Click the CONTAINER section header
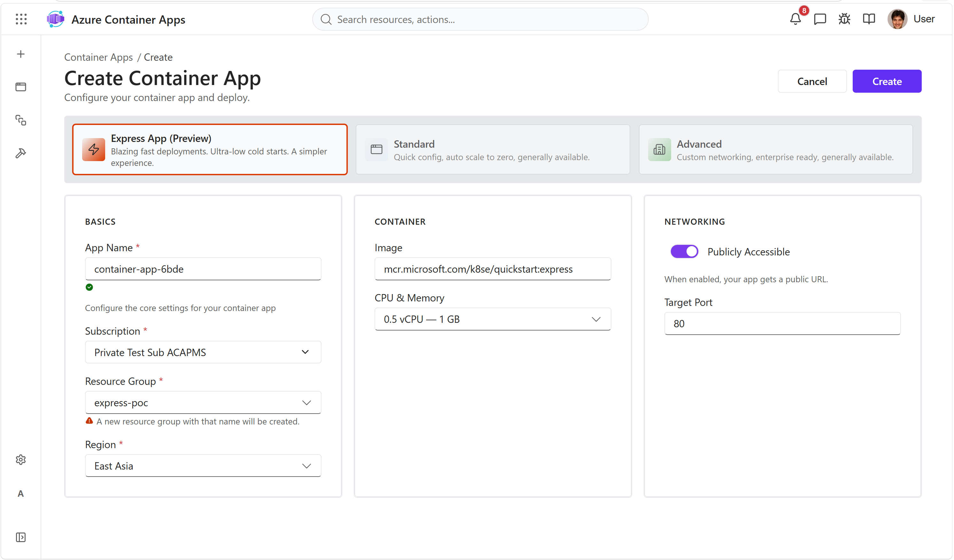The image size is (954, 560). click(x=400, y=222)
